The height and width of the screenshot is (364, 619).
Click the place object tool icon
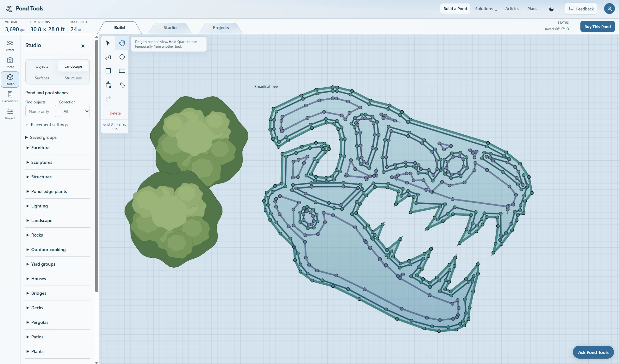pyautogui.click(x=108, y=85)
